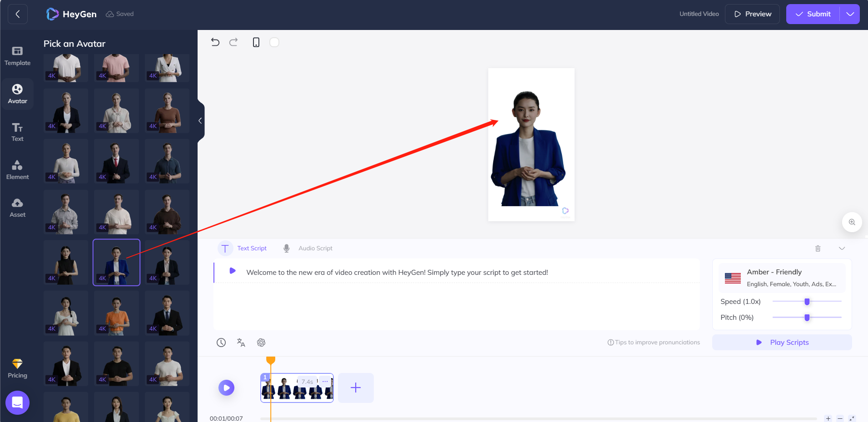Select scene 1 clip in the timeline
The image size is (868, 422).
[x=297, y=388]
